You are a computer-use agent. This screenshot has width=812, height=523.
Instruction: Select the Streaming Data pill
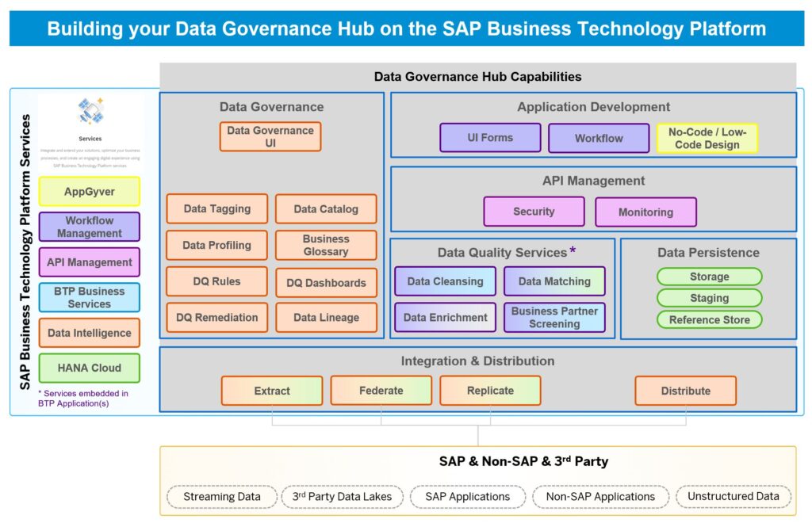222,497
